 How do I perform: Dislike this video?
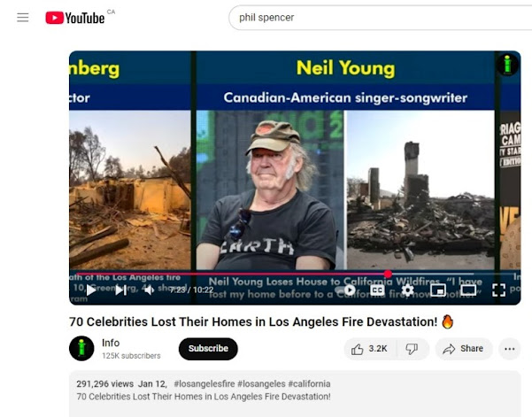pos(412,349)
